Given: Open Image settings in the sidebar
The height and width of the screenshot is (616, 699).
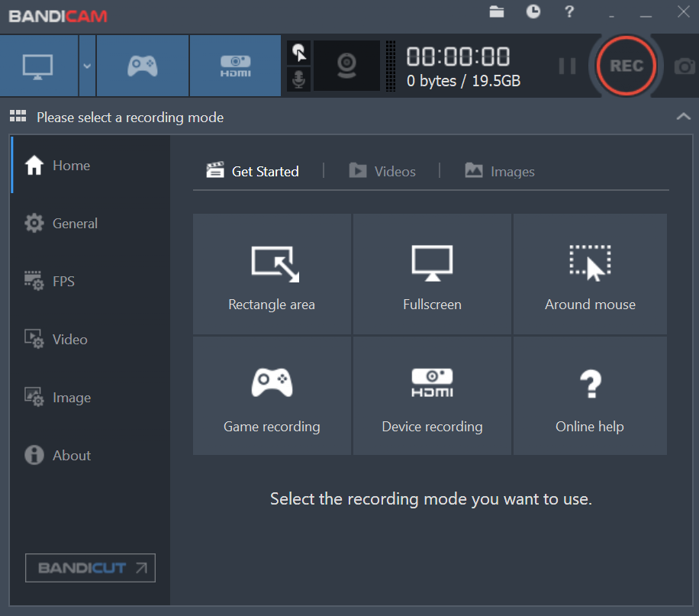Looking at the screenshot, I should (91, 398).
